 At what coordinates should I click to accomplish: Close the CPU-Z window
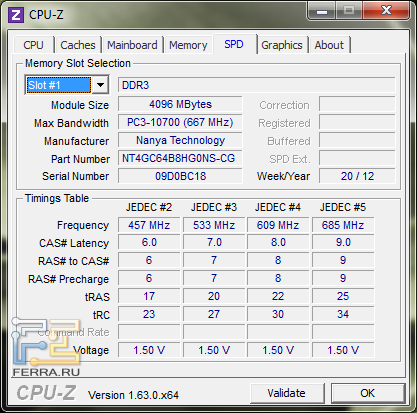point(386,11)
